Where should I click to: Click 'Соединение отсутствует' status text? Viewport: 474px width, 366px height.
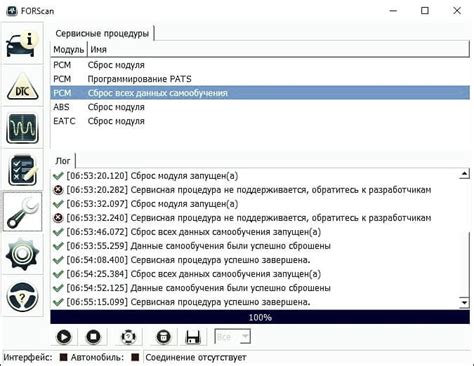(196, 357)
